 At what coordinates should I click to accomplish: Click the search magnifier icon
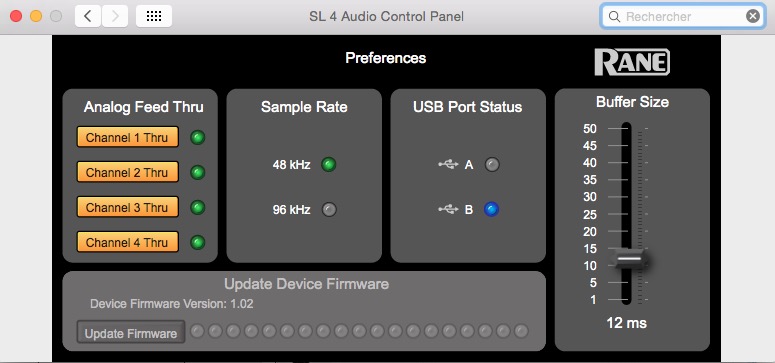tap(614, 17)
